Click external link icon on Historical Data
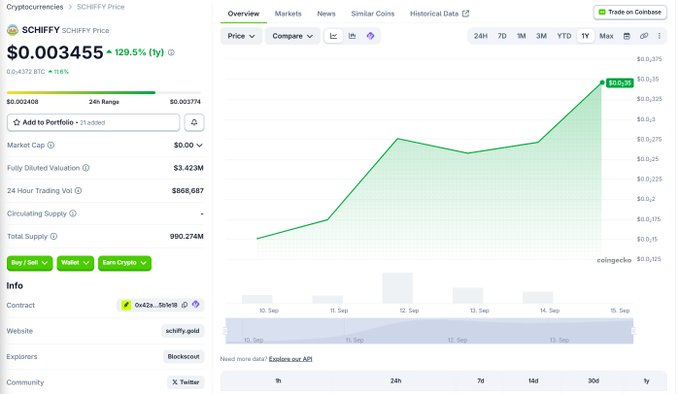This screenshot has height=394, width=679. (466, 13)
